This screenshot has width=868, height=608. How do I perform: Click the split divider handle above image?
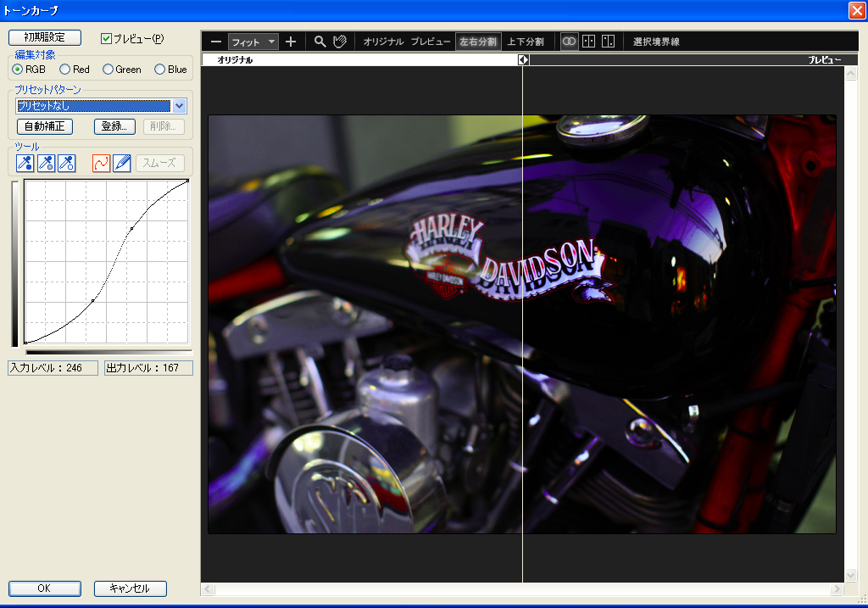pyautogui.click(x=523, y=60)
